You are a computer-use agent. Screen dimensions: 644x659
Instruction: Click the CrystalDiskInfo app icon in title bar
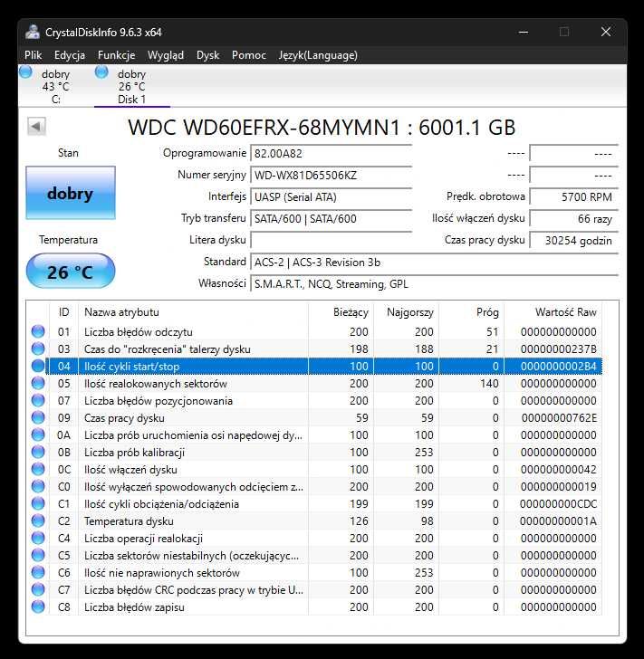click(x=33, y=32)
